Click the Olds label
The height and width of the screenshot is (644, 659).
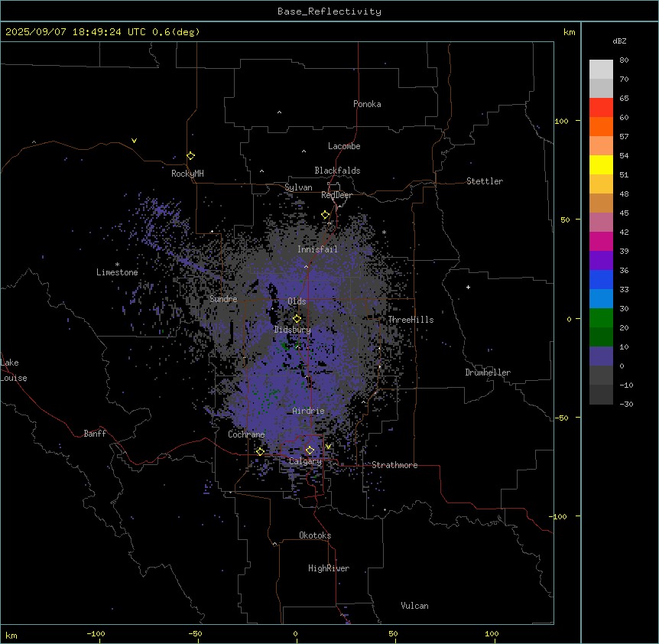coord(297,301)
